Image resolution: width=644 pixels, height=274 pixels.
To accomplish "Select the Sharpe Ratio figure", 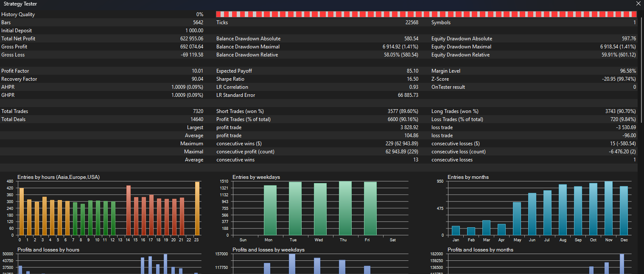I will [412, 79].
